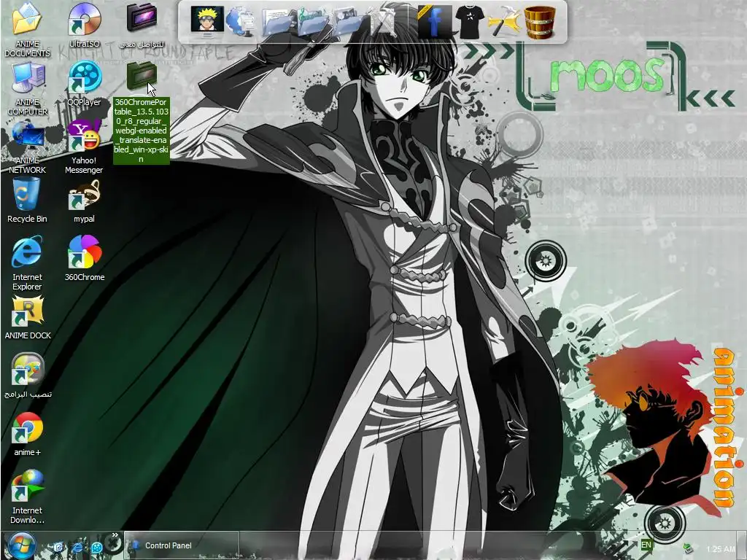747x560 pixels.
Task: Open the pictures folder in top dock
Action: pos(348,22)
